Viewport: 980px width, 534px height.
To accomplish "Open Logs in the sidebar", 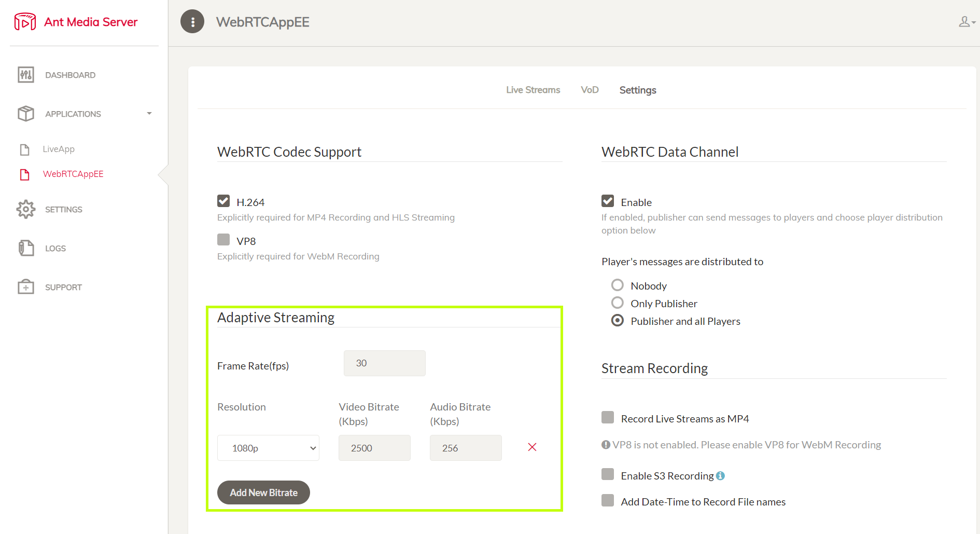I will tap(55, 249).
